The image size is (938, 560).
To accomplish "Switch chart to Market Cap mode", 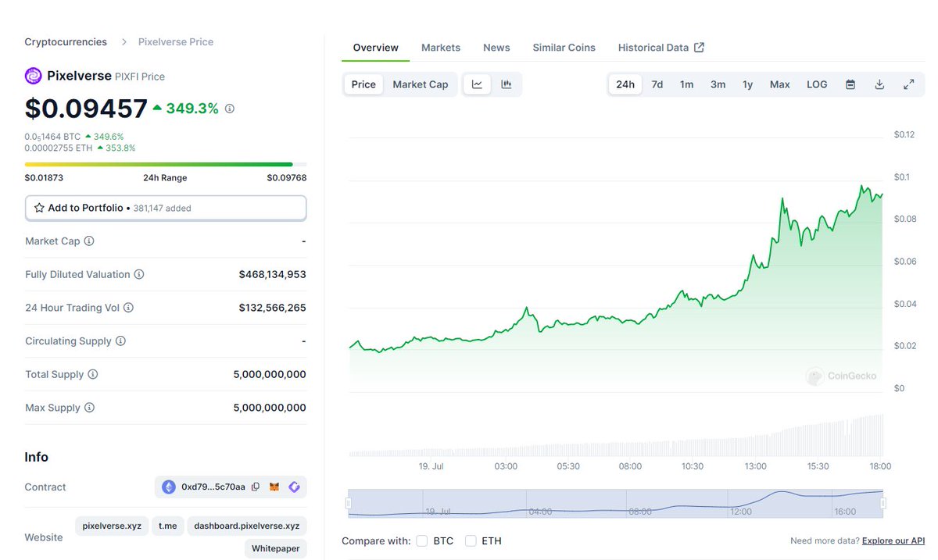I will coord(421,84).
